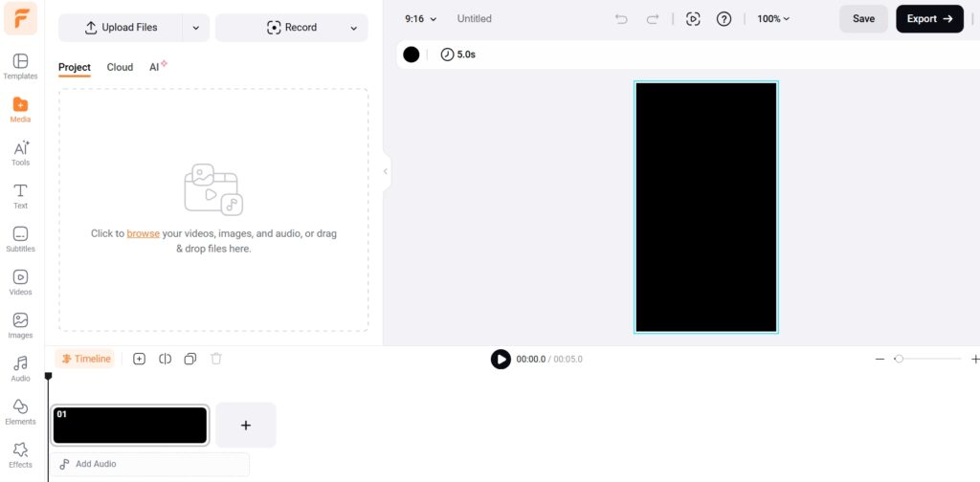Expand the Upload Files dropdown arrow
Image resolution: width=980 pixels, height=482 pixels.
point(195,28)
